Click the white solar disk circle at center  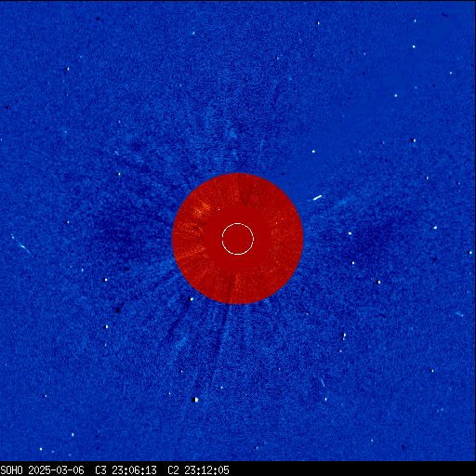(238, 239)
